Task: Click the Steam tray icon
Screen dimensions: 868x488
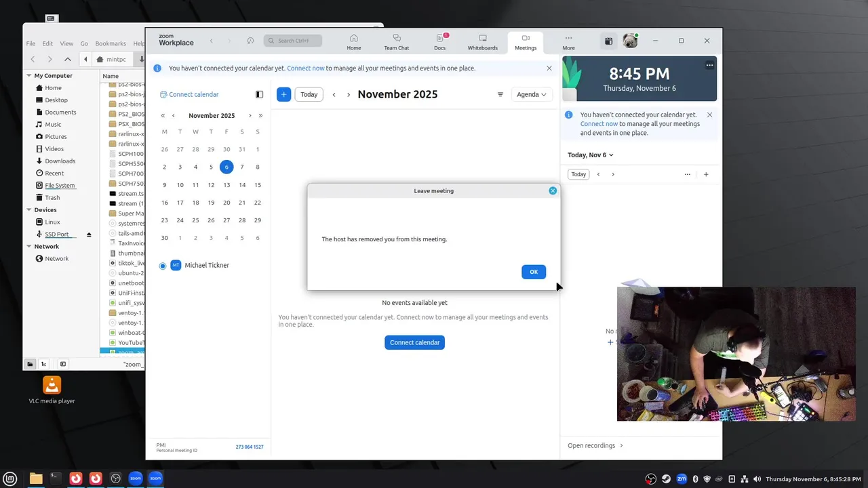Action: [667, 479]
